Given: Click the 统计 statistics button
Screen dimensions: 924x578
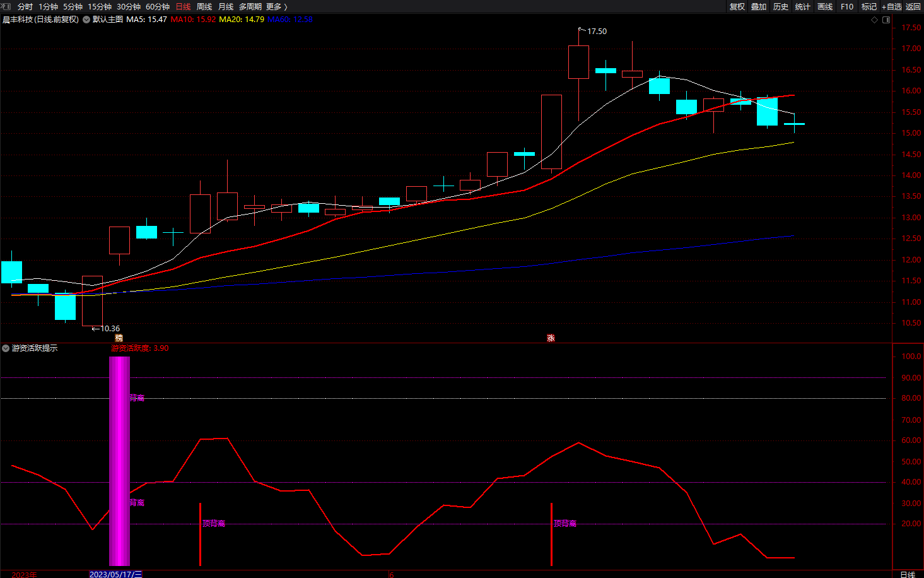Looking at the screenshot, I should point(803,7).
